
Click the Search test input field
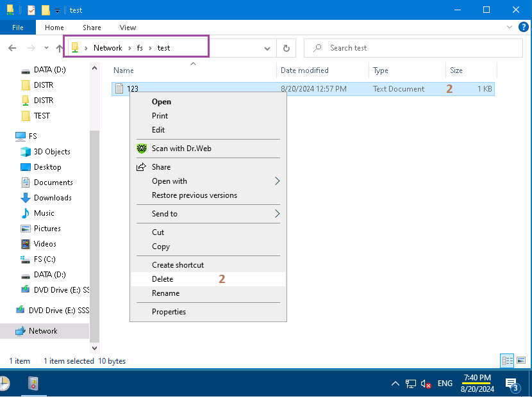pyautogui.click(x=413, y=48)
